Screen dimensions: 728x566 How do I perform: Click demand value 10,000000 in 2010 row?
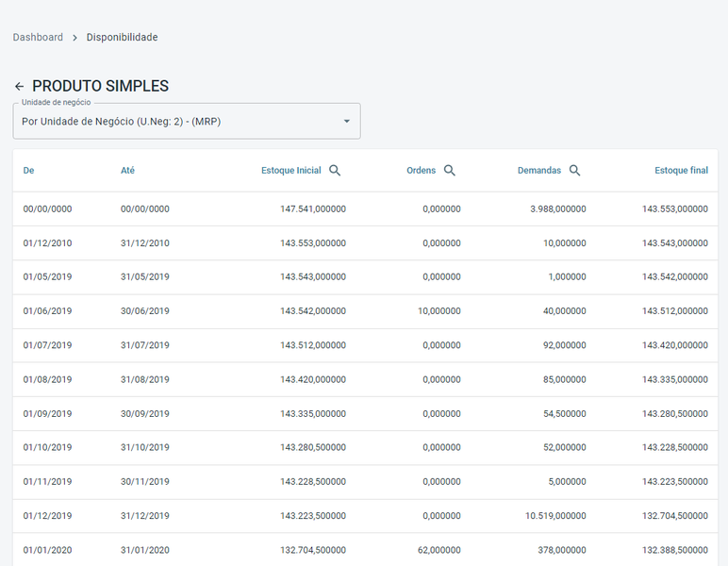(565, 242)
